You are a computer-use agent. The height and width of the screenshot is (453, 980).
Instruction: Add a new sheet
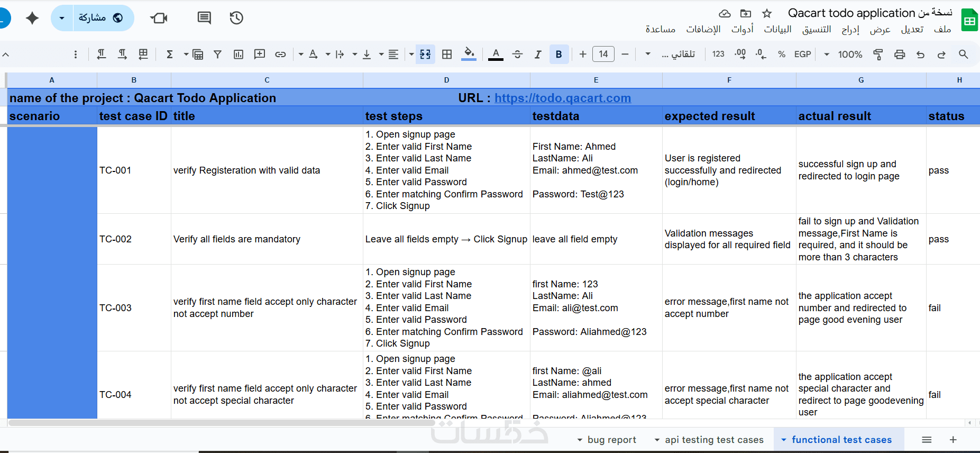(x=953, y=440)
